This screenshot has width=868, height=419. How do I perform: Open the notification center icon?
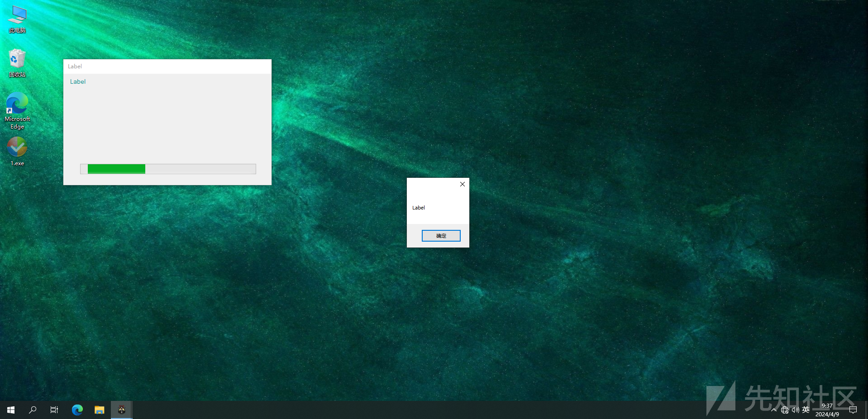pyautogui.click(x=853, y=410)
